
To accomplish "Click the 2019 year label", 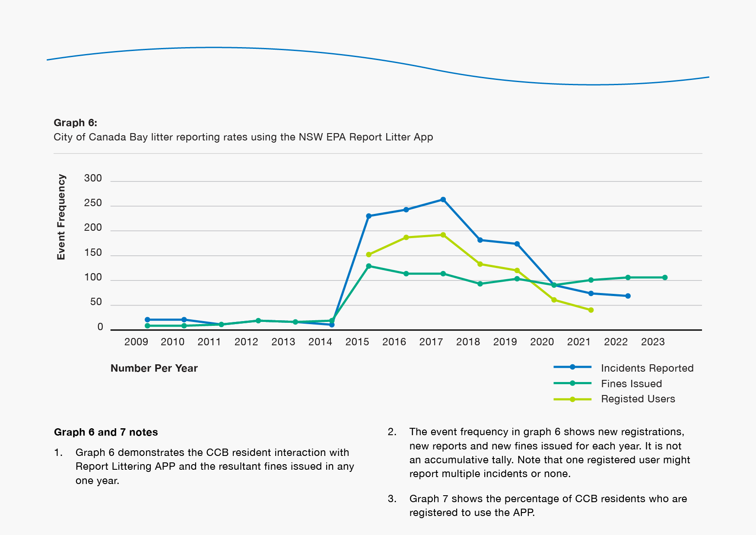I will click(505, 342).
